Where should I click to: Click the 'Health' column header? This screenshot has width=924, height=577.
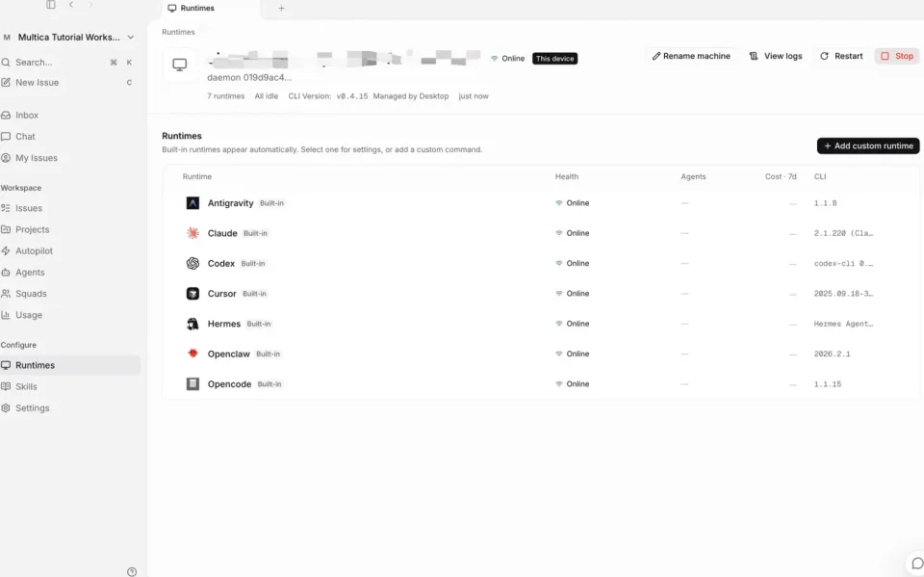(x=566, y=176)
